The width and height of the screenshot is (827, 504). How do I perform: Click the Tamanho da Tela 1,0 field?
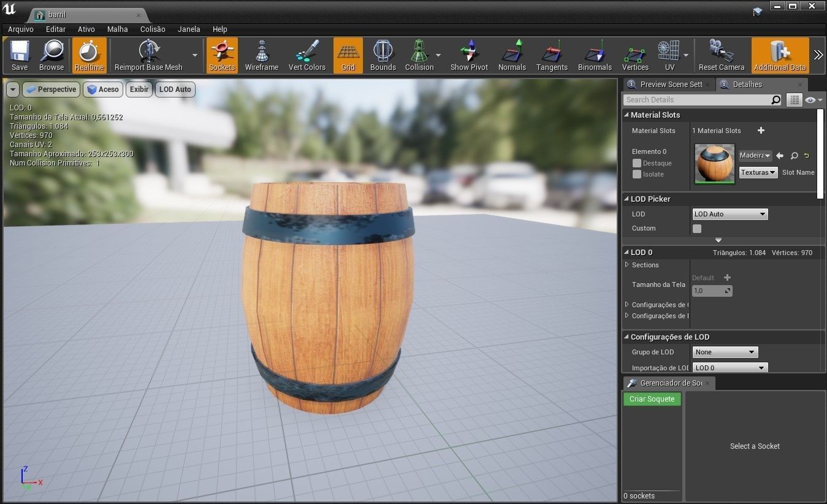click(712, 291)
